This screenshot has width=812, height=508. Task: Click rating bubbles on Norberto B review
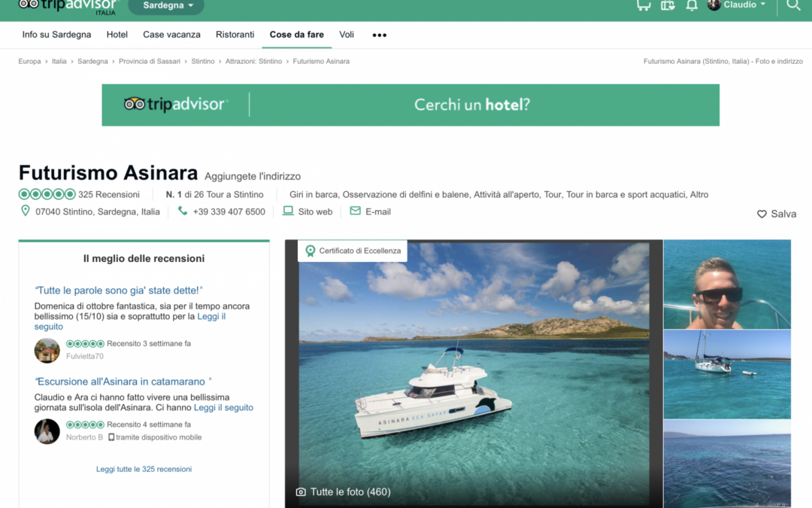pyautogui.click(x=85, y=424)
